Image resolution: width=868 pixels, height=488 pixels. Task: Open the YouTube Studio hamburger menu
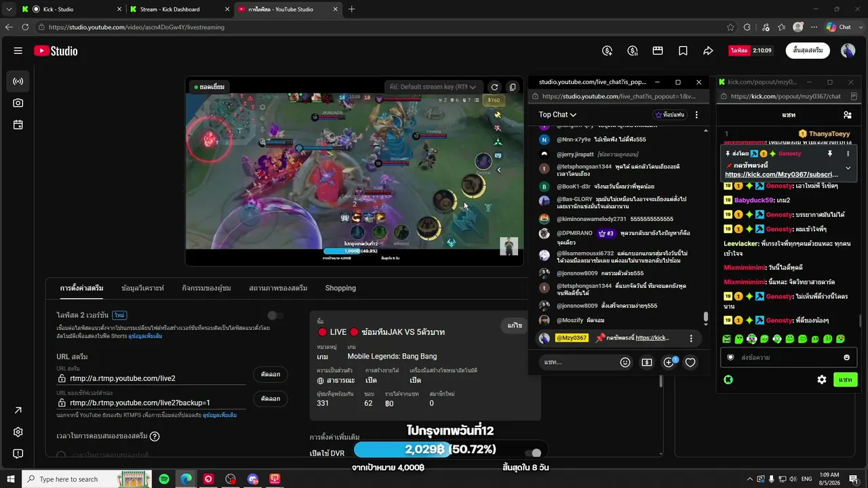tap(18, 51)
